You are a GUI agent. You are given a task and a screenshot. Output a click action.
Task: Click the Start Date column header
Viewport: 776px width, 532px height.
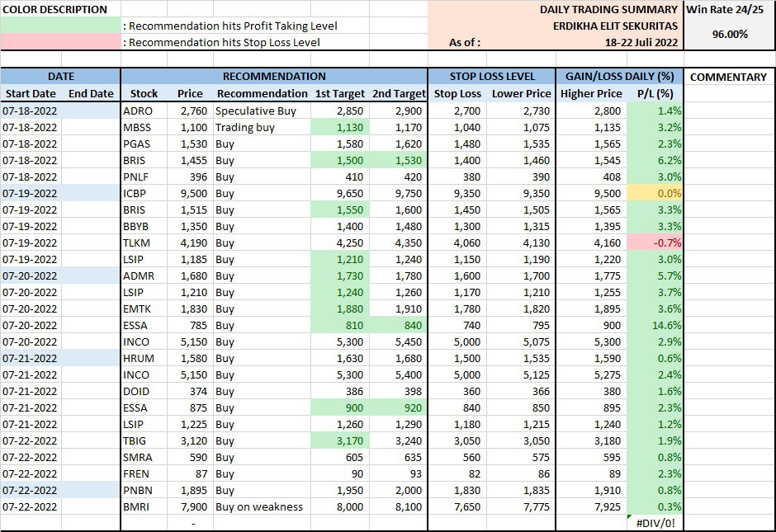pos(31,93)
